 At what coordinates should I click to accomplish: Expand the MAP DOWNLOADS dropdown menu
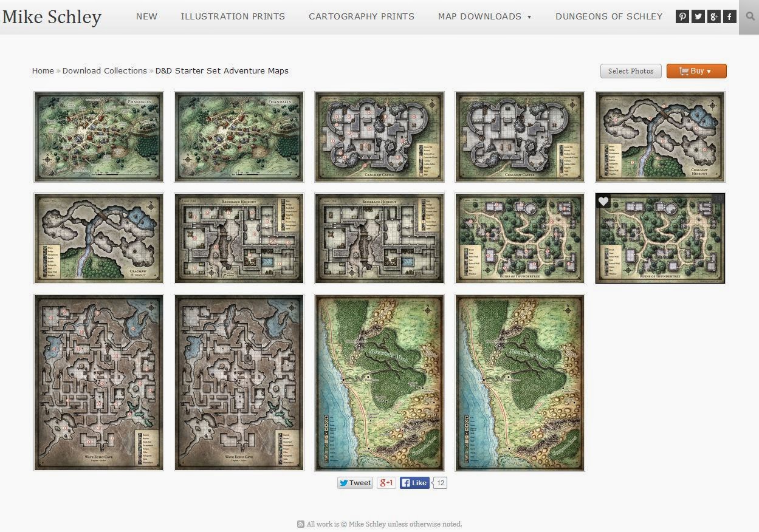coord(485,16)
